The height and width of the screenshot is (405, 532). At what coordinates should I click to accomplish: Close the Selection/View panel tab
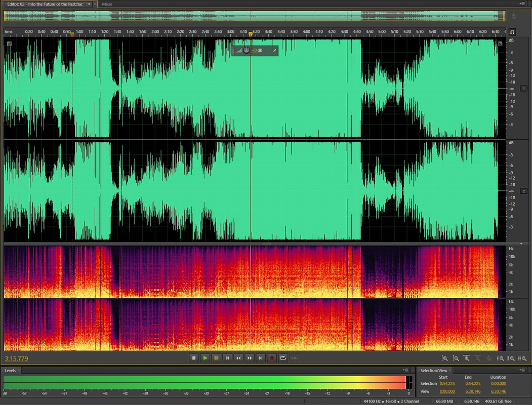(450, 371)
